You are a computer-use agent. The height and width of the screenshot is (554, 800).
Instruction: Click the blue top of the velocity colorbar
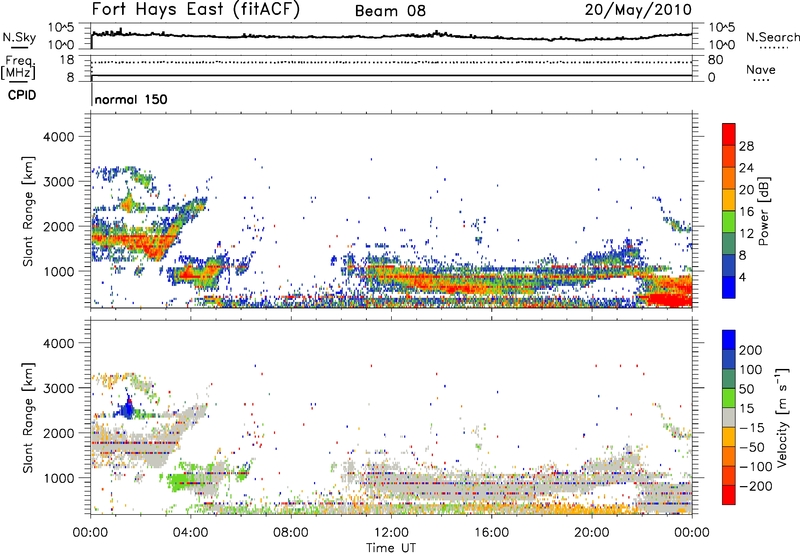pyautogui.click(x=729, y=339)
